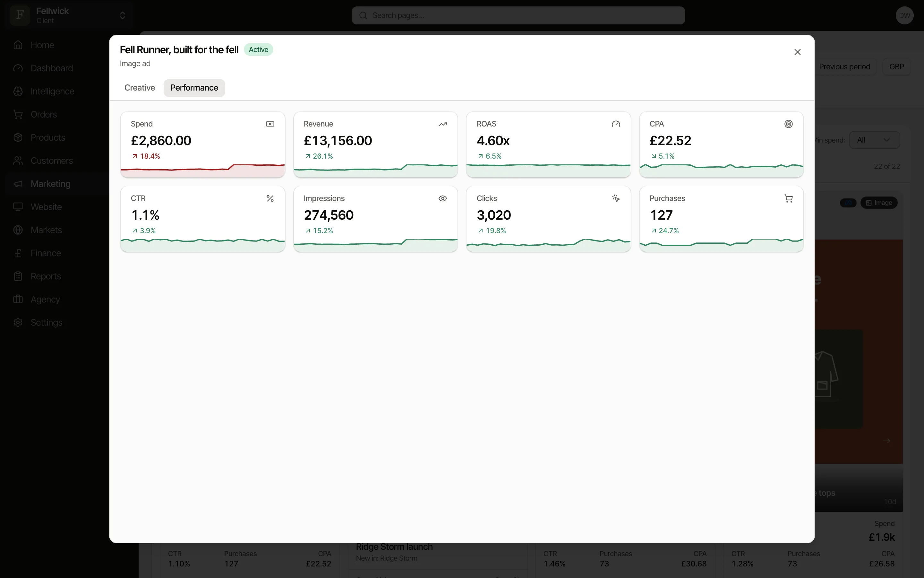Click the ROAS value 4.60x
924x578 pixels.
point(493,141)
